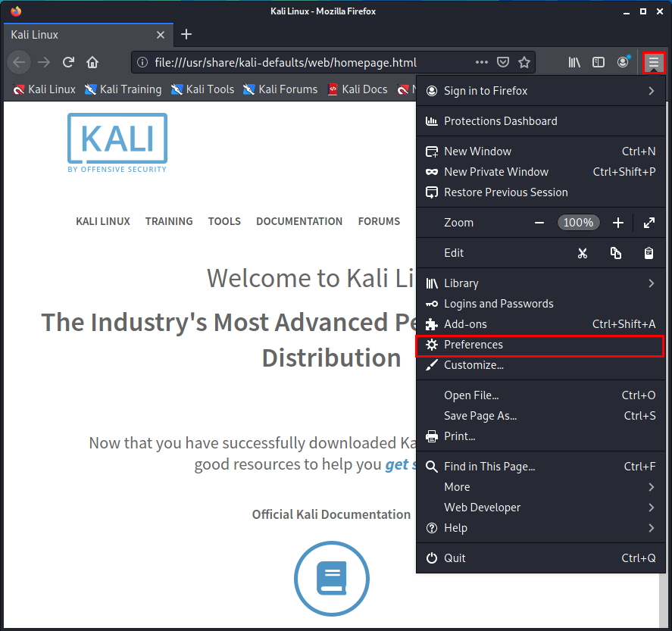The image size is (672, 631).
Task: Toggle the sidebars icon in toolbar
Action: coord(599,63)
